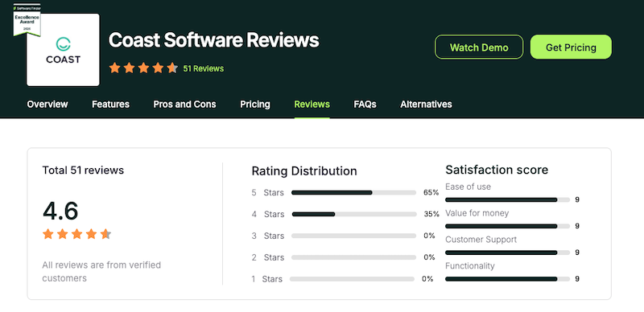Click the Rating Distribution heading
Viewport: 644px width, 312px height.
tap(304, 170)
